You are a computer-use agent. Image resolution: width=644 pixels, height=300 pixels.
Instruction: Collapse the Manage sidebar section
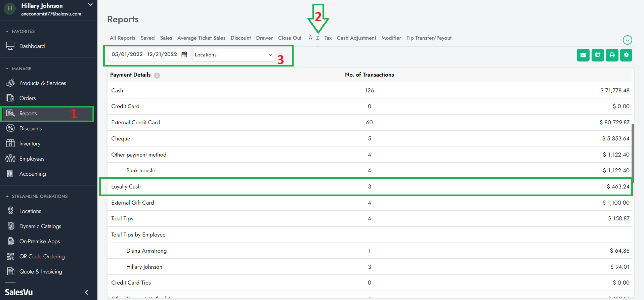[7, 69]
